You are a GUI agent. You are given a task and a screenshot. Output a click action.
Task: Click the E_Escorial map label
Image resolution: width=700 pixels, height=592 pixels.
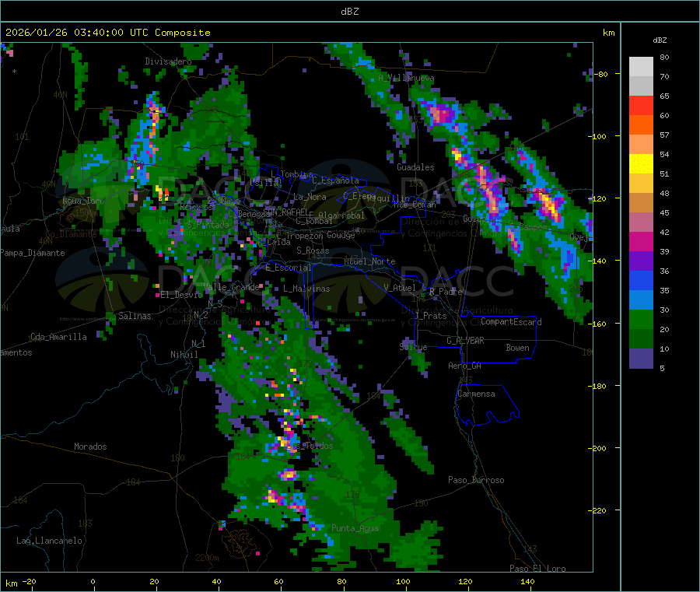(x=288, y=268)
